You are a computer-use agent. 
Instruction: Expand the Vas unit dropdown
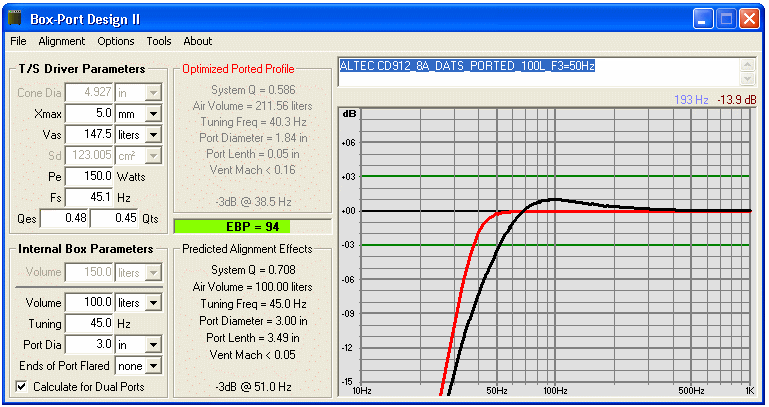coord(154,134)
